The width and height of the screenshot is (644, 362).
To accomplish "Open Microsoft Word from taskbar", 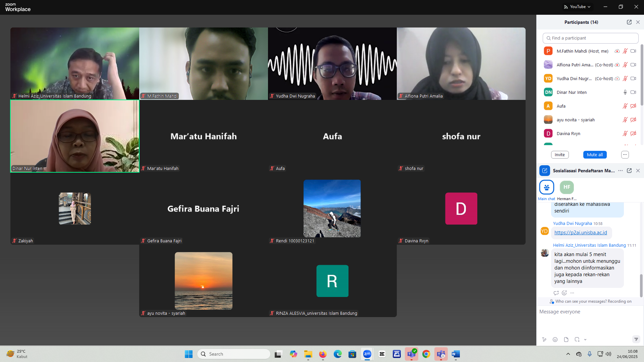I will pos(456,354).
